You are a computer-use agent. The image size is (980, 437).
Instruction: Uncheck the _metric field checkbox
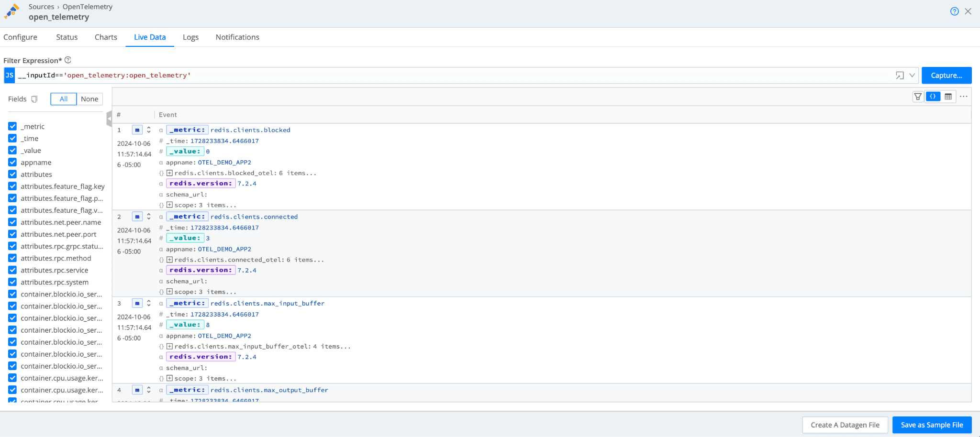(12, 126)
